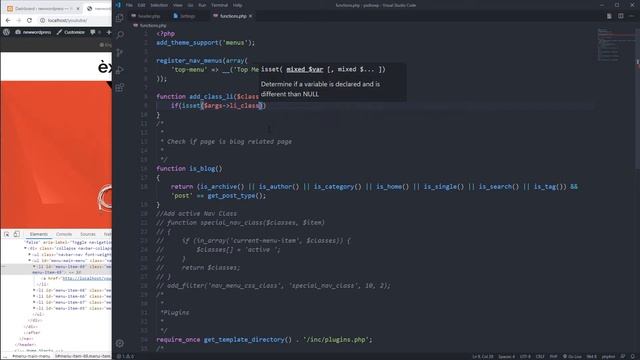Click the site info icon in address bar
Screen dimensions: 640x360
(42, 20)
